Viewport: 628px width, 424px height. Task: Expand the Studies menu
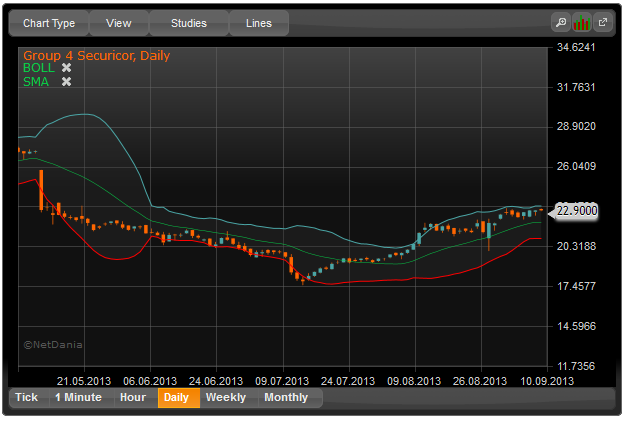coord(189,23)
